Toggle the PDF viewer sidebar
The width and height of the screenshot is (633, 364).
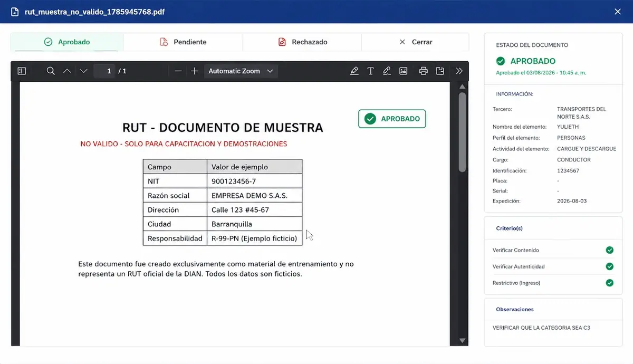22,71
